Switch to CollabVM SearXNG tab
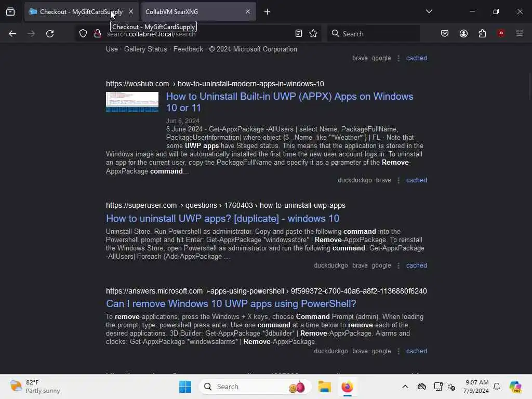 (198, 11)
